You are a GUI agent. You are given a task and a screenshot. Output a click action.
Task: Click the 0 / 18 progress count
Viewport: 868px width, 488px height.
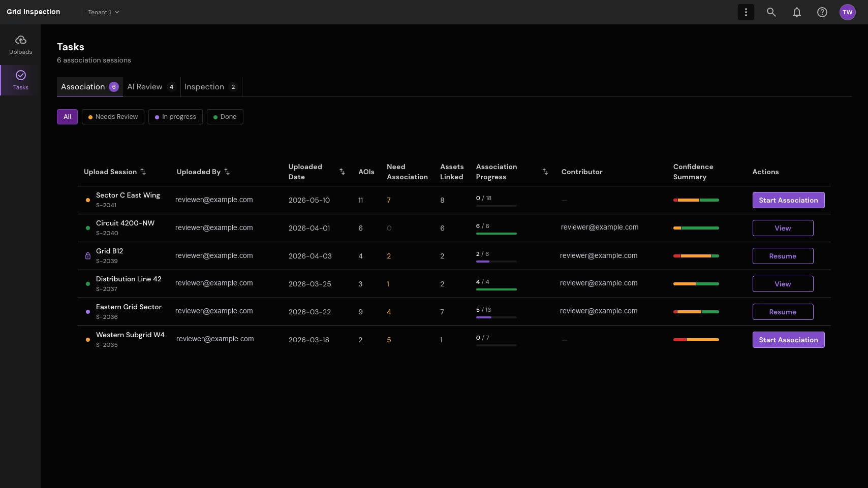pos(484,198)
